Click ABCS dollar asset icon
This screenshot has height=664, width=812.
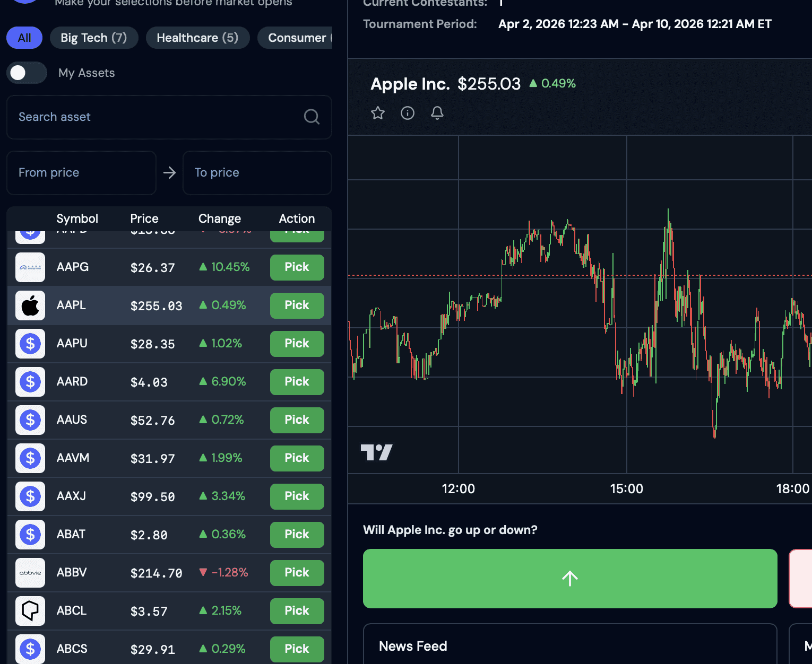click(30, 649)
